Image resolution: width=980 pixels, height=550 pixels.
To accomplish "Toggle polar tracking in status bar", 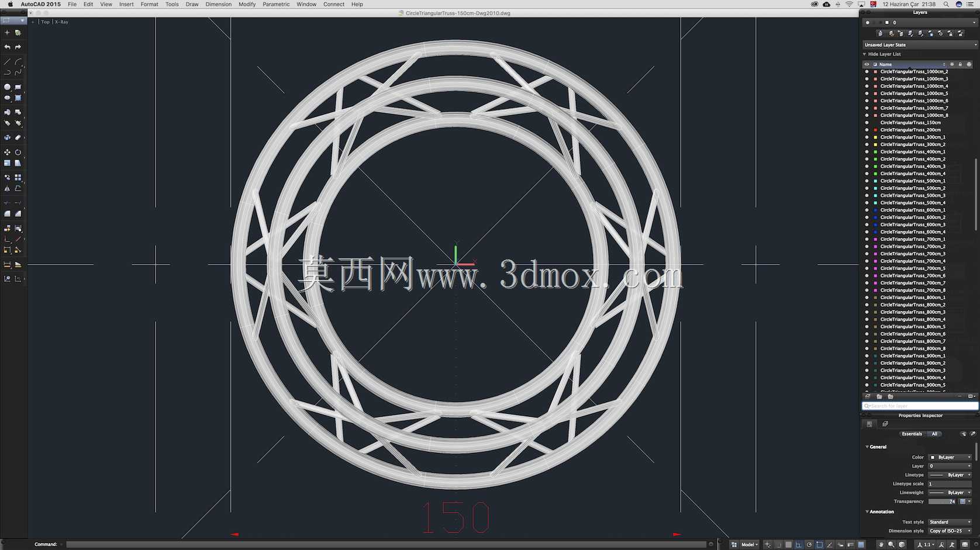I will tap(809, 544).
